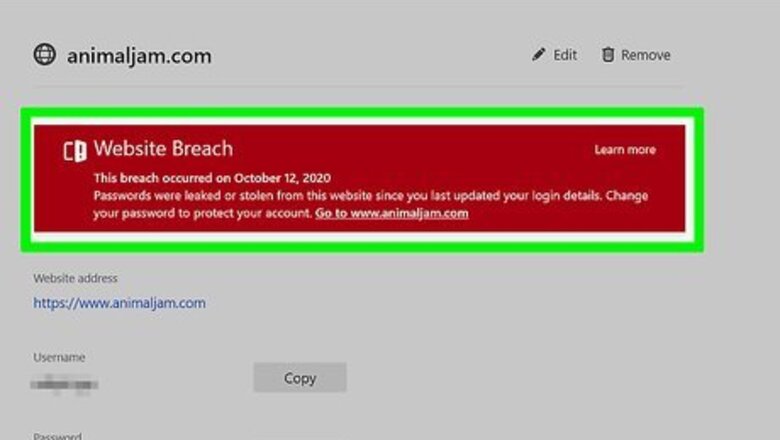The image size is (780, 440).
Task: Click the Username field label
Action: click(59, 357)
